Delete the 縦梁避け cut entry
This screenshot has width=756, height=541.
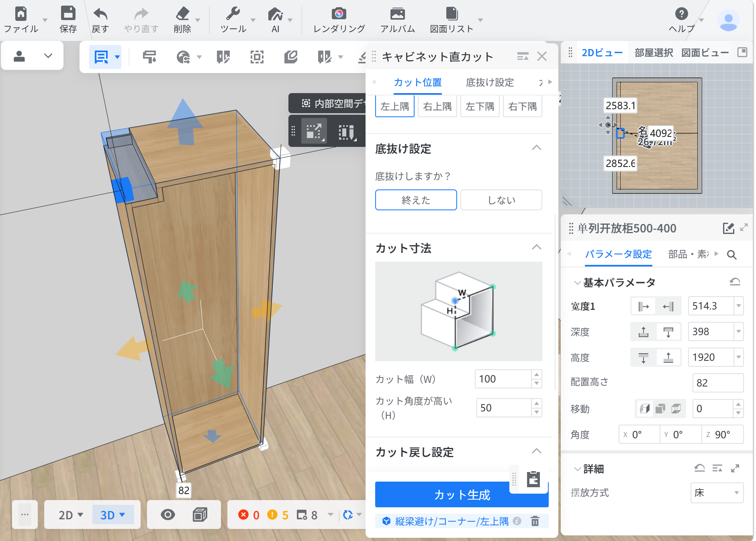tap(535, 521)
